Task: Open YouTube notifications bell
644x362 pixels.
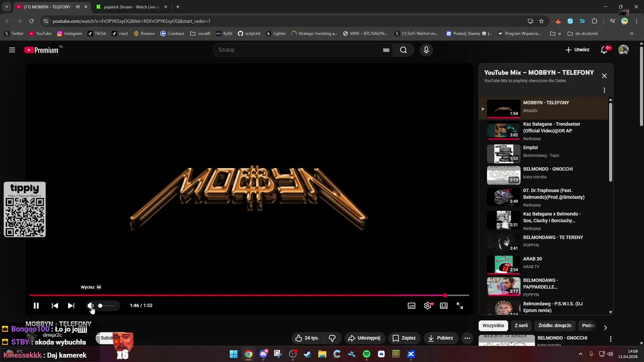Action: tap(605, 50)
